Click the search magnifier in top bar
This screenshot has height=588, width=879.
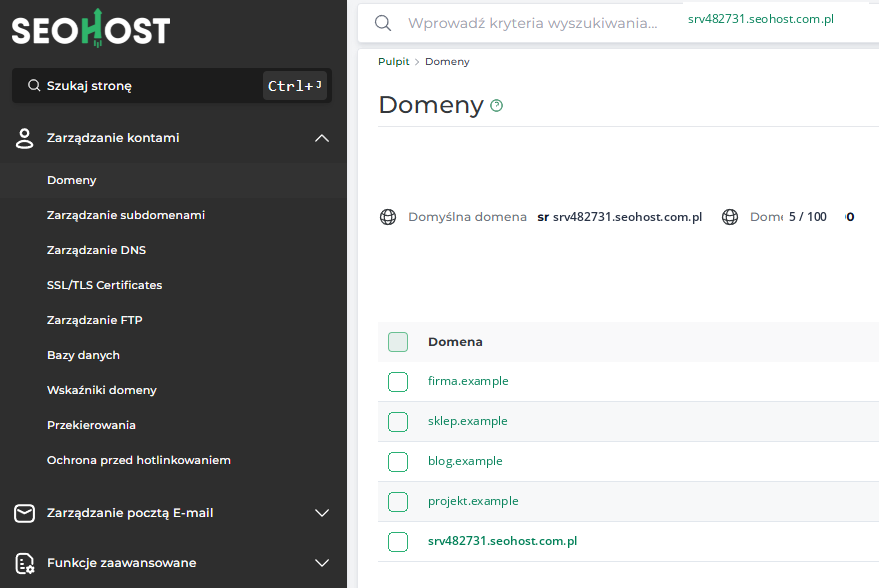point(383,23)
